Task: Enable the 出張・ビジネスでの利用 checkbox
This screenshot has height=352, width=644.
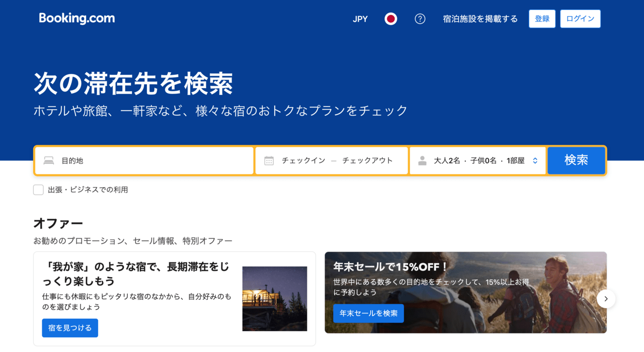Action: coord(38,190)
